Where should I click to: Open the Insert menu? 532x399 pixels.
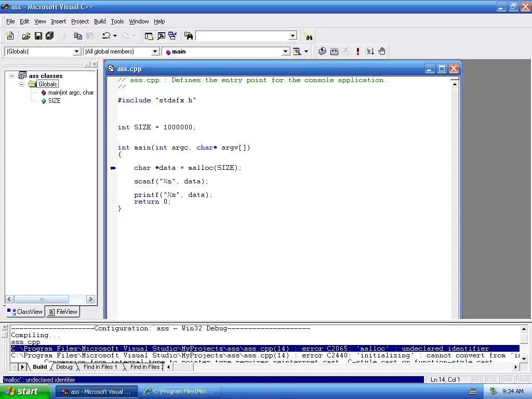tap(58, 21)
